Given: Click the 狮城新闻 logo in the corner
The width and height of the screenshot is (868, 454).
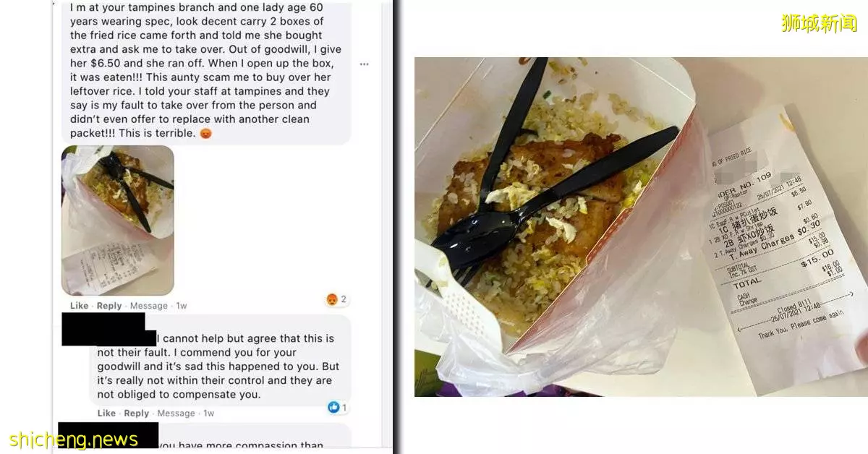Looking at the screenshot, I should [x=819, y=23].
